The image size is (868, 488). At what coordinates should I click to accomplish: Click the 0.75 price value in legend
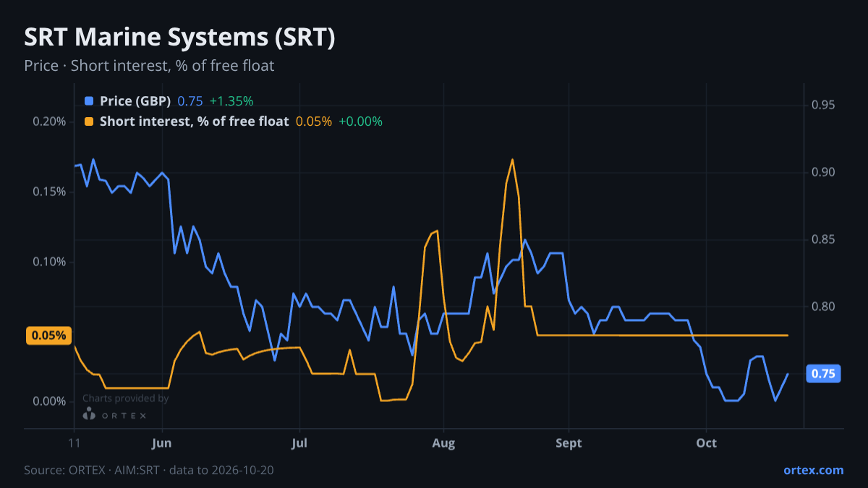pyautogui.click(x=190, y=101)
